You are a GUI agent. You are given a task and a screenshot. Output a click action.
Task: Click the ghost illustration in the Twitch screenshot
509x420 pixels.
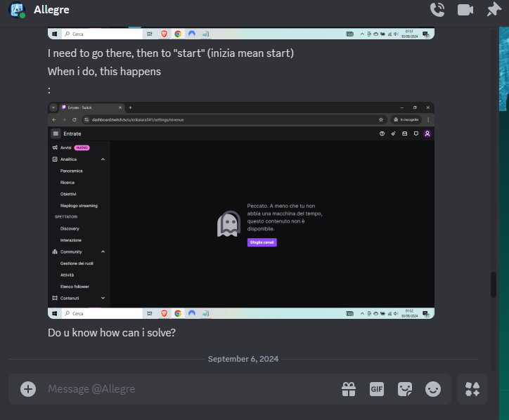click(229, 223)
